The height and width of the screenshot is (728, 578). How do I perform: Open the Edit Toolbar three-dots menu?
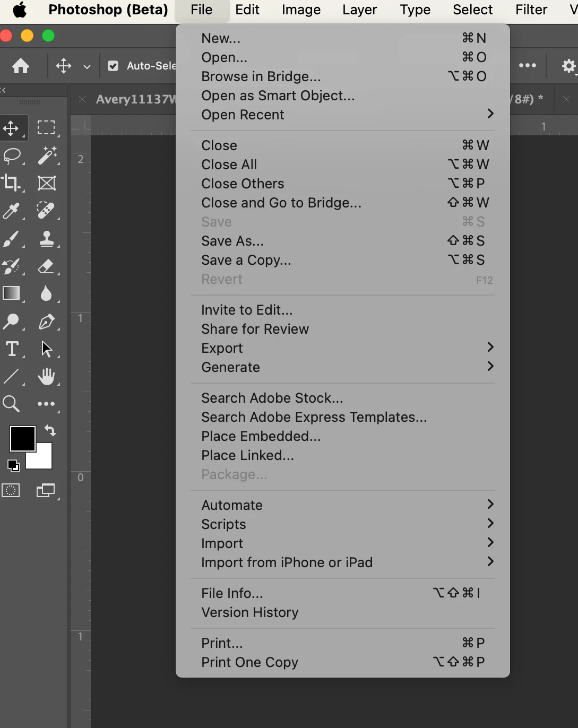[x=46, y=404]
